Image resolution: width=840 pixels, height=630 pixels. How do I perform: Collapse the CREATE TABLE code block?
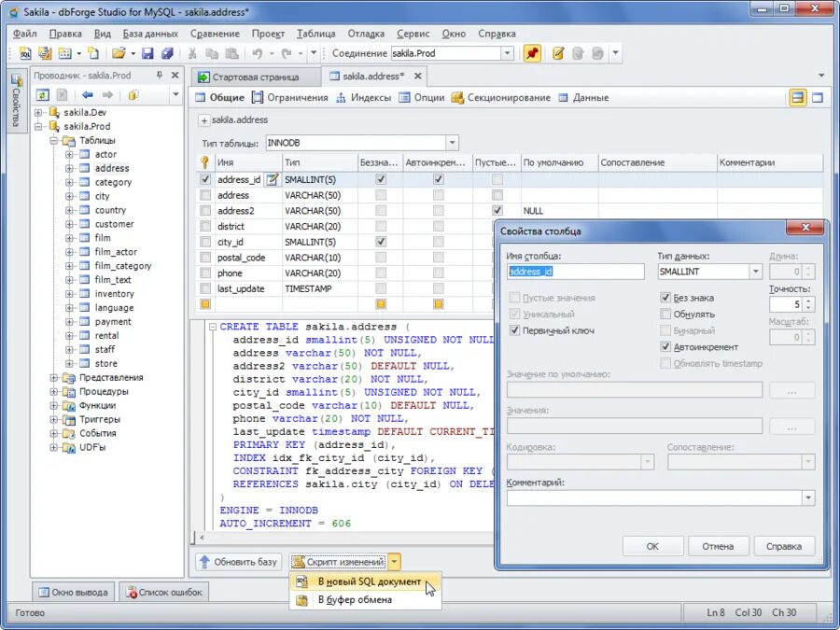[x=213, y=327]
